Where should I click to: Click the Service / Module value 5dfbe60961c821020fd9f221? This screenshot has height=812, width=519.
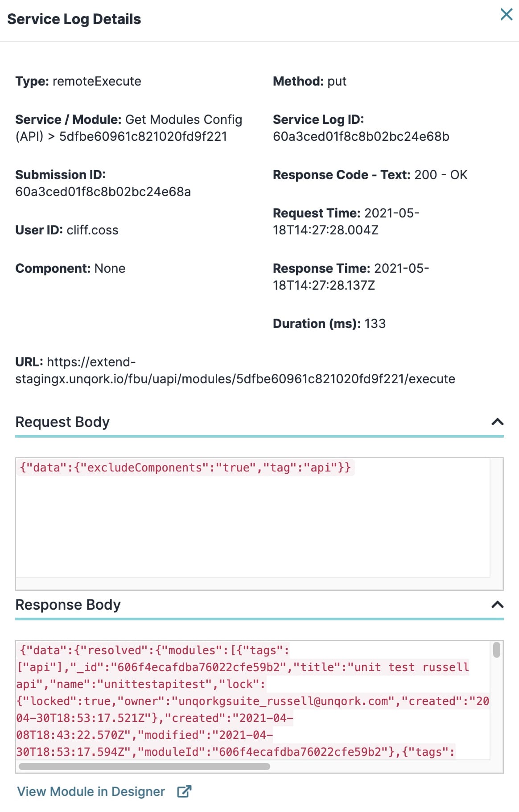(x=143, y=136)
